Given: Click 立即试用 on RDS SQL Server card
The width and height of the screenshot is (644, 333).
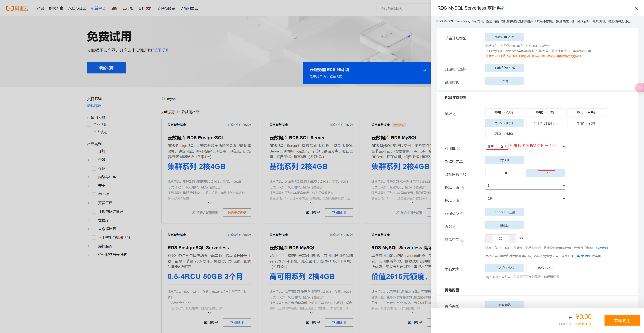Looking at the screenshot, I should click(339, 213).
